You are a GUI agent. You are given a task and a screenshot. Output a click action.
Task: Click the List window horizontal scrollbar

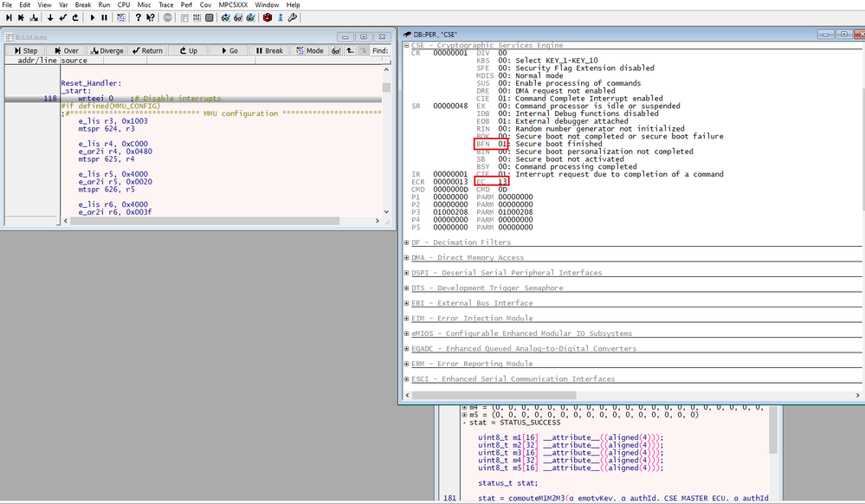point(221,221)
